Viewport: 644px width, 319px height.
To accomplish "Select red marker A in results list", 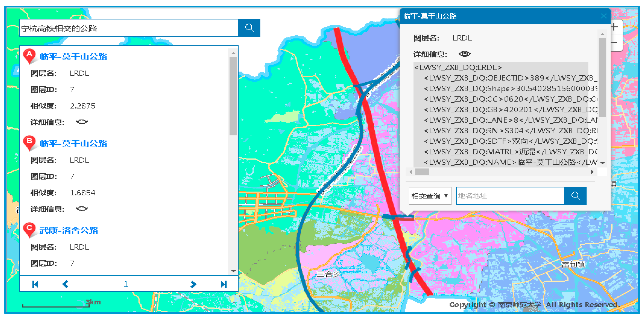I will click(x=30, y=56).
